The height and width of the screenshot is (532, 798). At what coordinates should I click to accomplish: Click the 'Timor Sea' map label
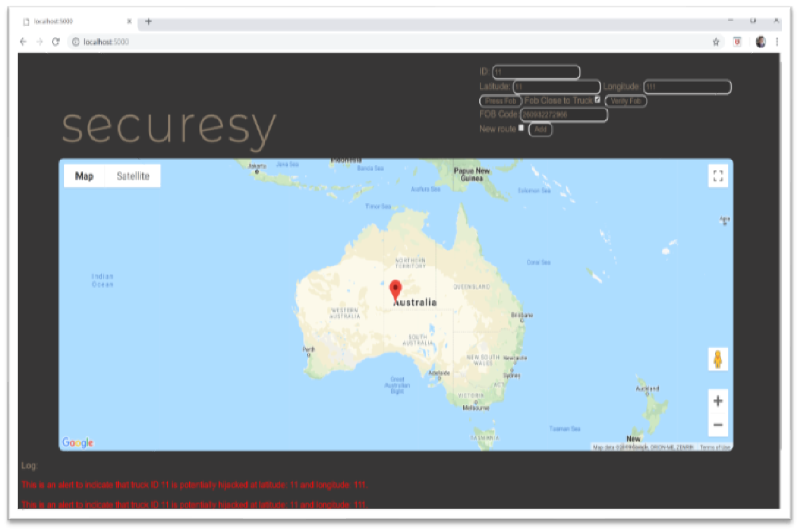pyautogui.click(x=378, y=206)
